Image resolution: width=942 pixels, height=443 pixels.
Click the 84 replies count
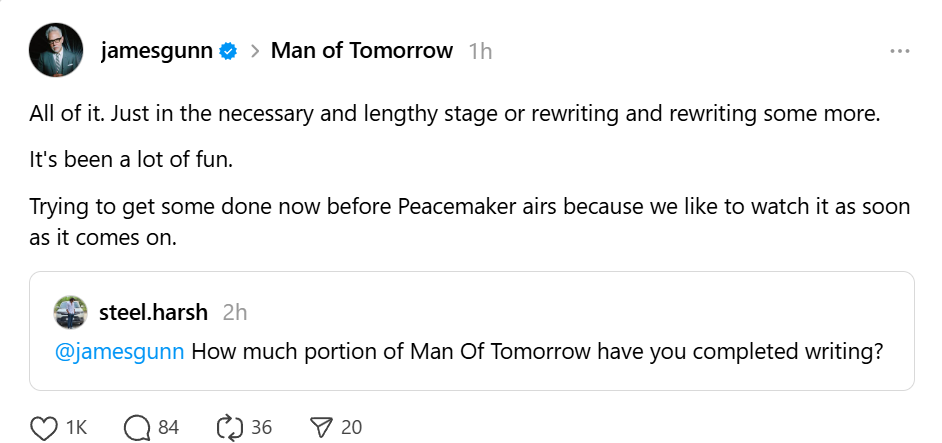[x=168, y=428]
